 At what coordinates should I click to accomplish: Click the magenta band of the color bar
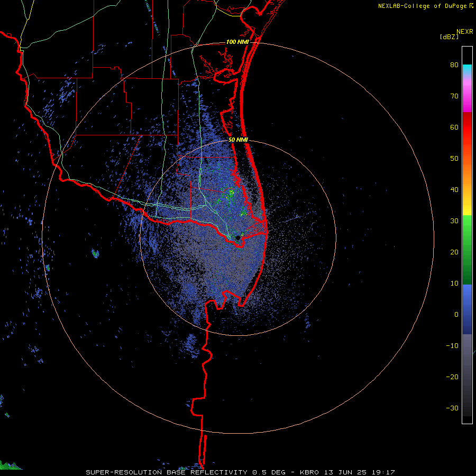[x=467, y=97]
